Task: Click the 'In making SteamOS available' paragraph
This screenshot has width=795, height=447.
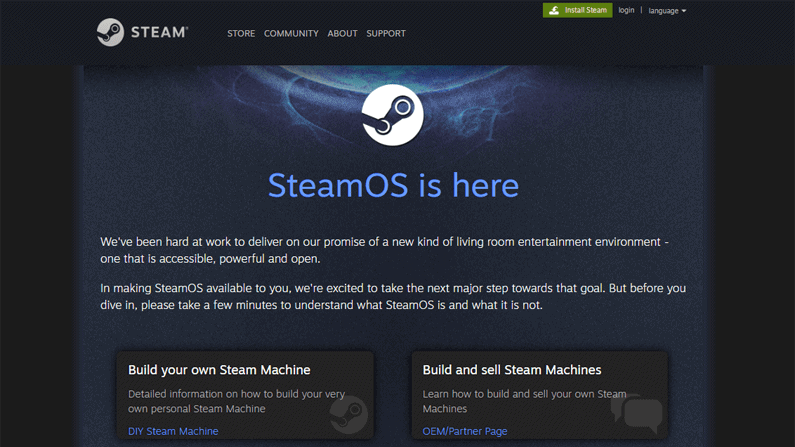Action: 393,296
